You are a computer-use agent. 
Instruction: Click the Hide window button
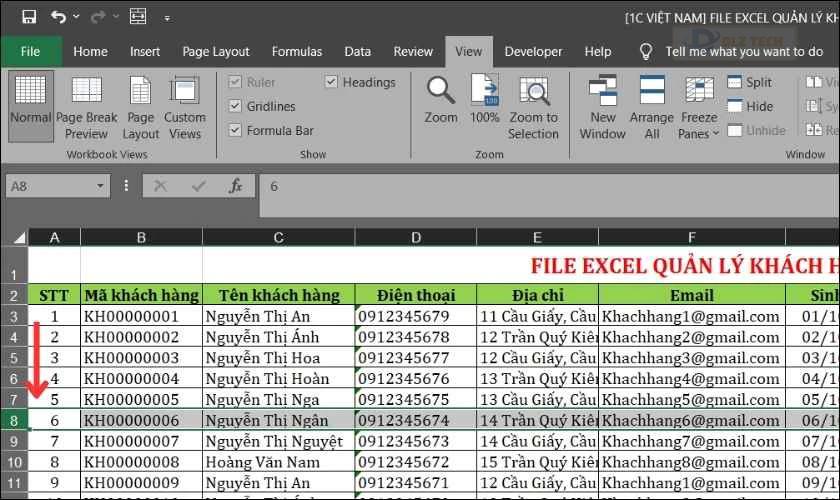tap(751, 106)
